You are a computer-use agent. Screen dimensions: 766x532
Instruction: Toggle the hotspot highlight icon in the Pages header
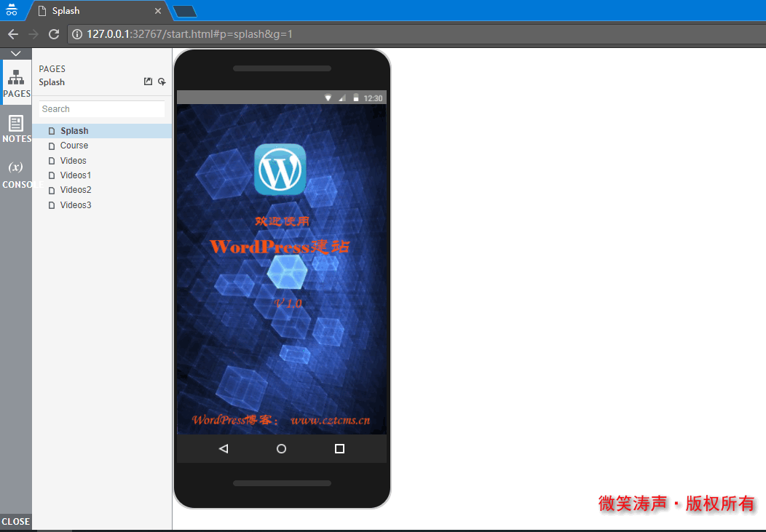coord(162,82)
